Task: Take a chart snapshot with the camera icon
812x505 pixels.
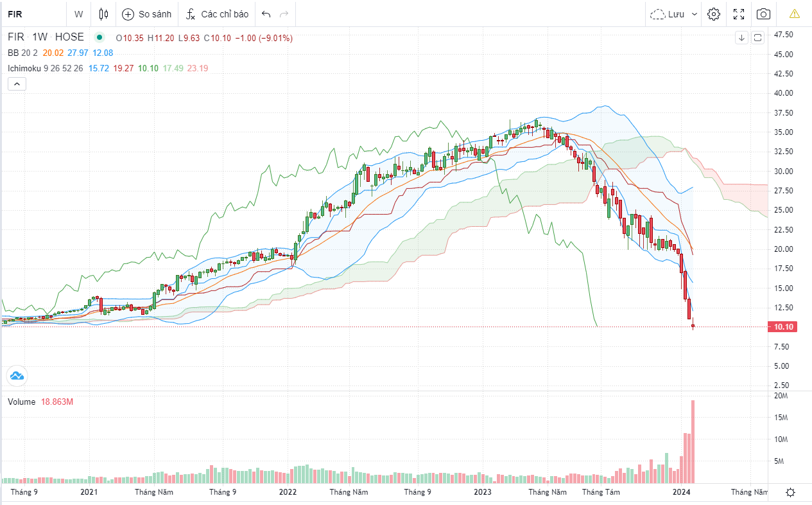Action: click(763, 14)
